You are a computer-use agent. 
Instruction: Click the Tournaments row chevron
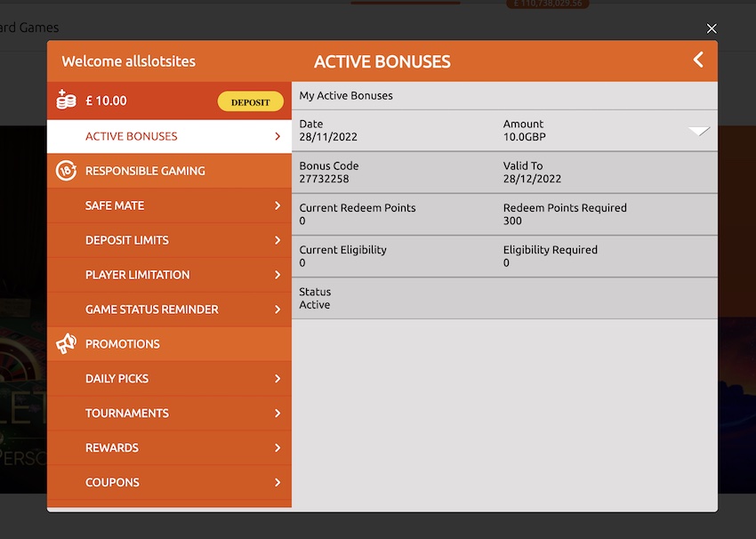(277, 414)
